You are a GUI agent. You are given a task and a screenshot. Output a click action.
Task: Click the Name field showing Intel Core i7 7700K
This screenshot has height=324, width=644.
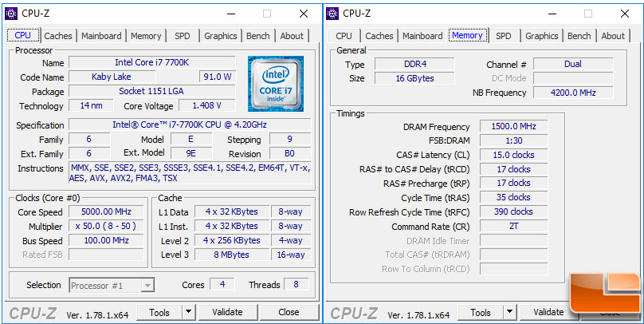click(152, 62)
